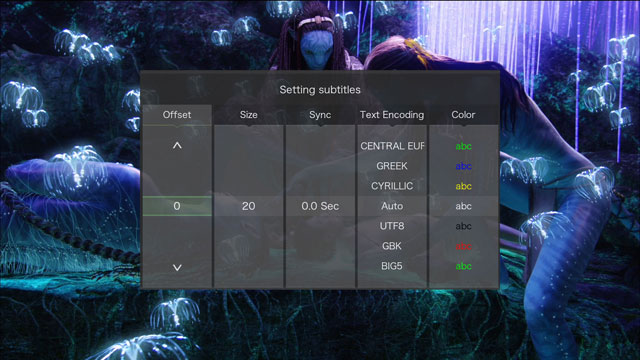Choose UTF8 text encoding
Image resolution: width=640 pixels, height=360 pixels.
[x=392, y=226]
